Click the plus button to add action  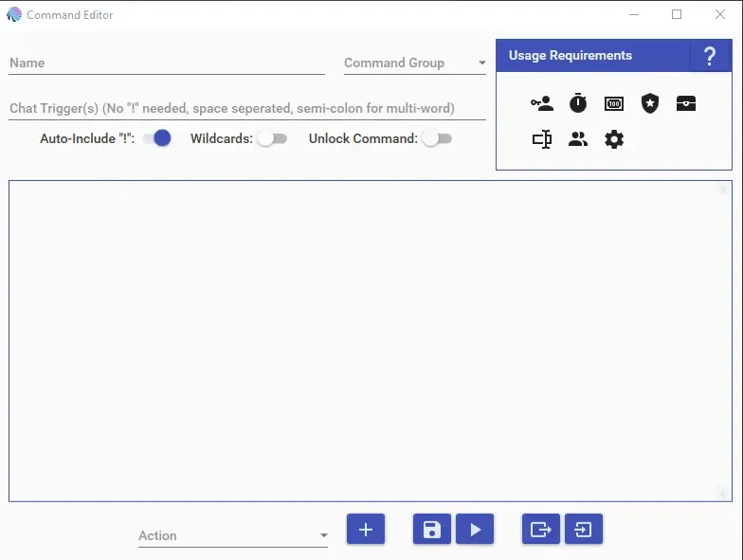366,530
